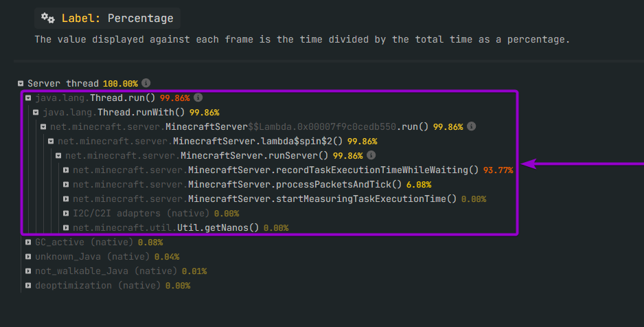Select the Server thread row text
The height and width of the screenshot is (327, 644).
click(63, 83)
